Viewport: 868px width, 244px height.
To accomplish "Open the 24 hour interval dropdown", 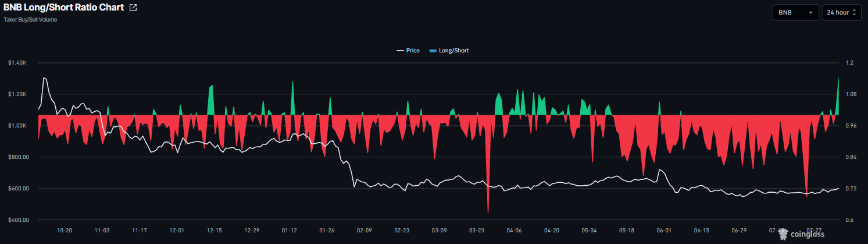I will (x=842, y=12).
